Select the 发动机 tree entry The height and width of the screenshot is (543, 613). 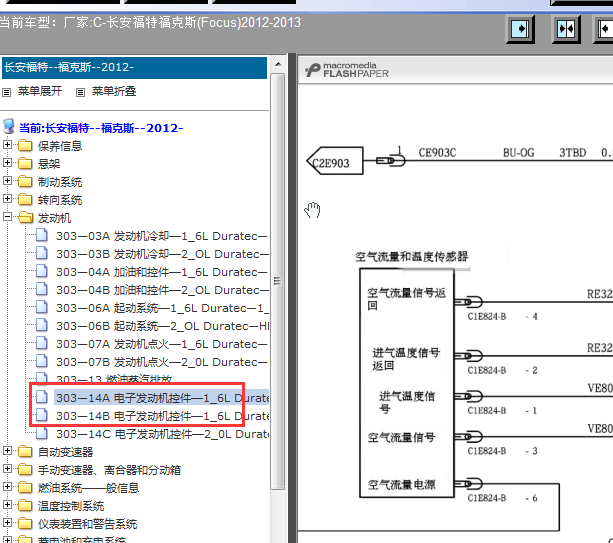pyautogui.click(x=54, y=218)
